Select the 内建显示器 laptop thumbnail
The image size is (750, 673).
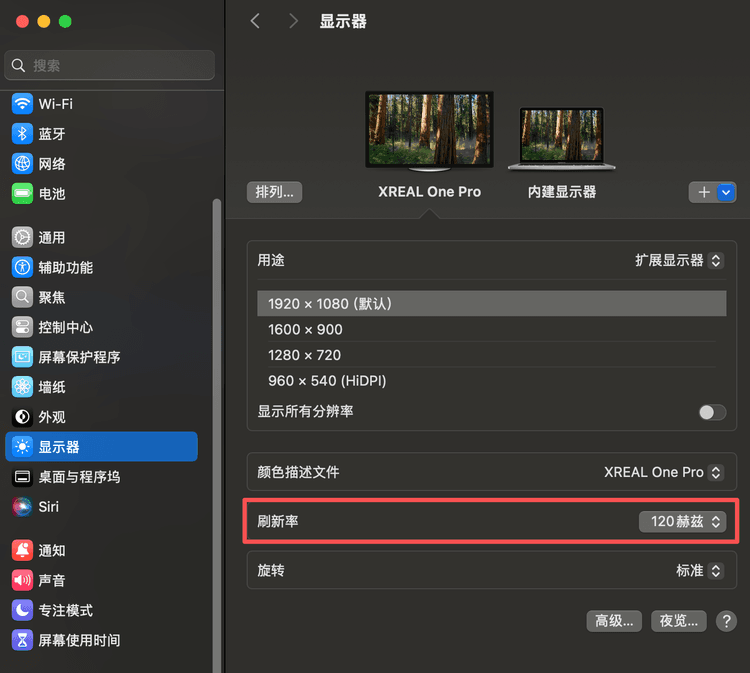pos(561,138)
